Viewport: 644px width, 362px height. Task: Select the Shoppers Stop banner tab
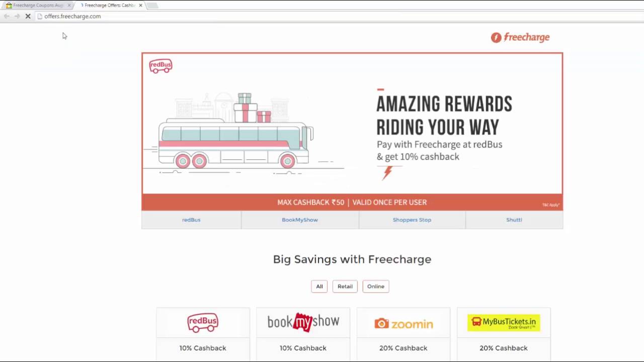coord(412,220)
